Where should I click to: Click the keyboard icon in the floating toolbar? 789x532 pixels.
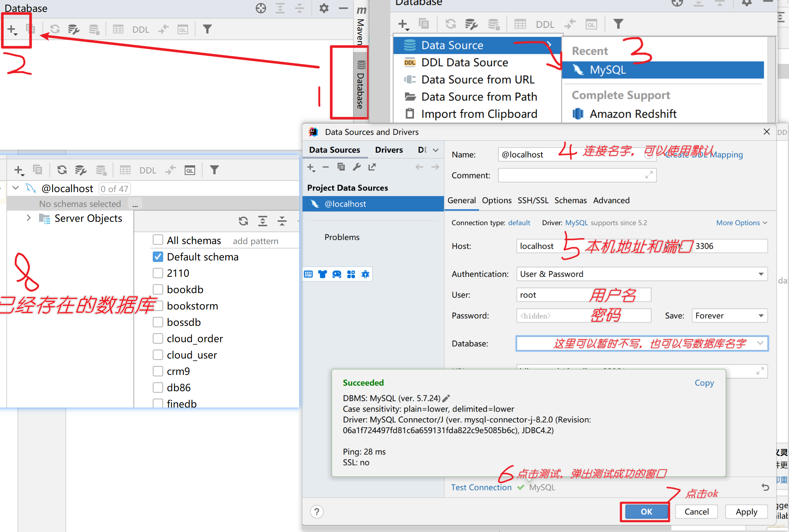308,274
